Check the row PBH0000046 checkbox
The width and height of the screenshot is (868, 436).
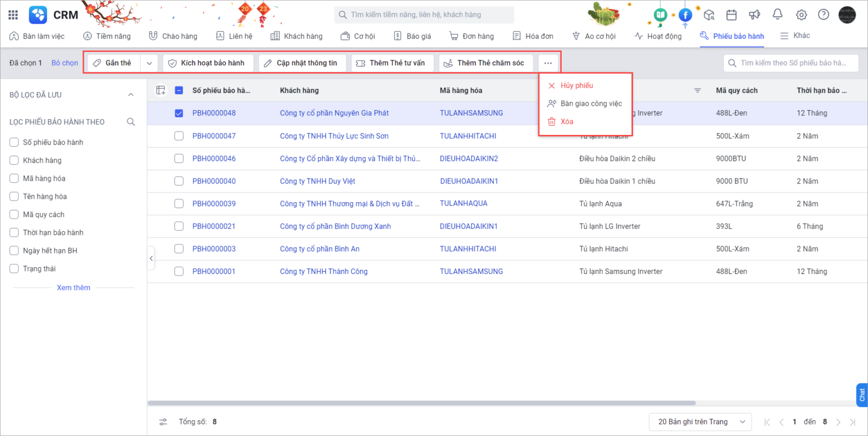point(179,158)
